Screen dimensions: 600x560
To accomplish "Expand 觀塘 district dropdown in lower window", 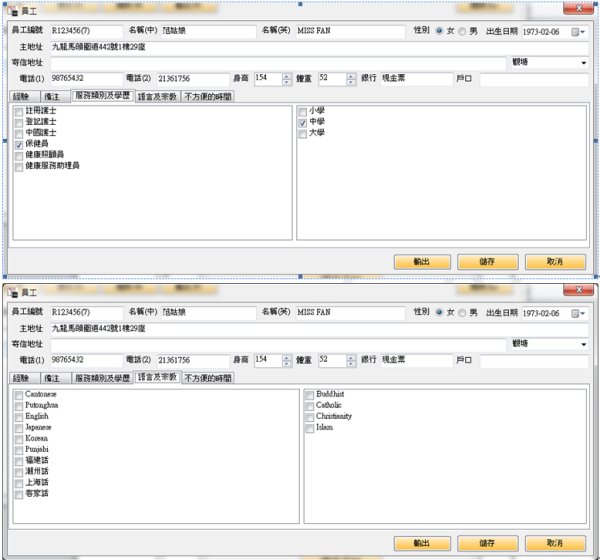I will pos(584,344).
